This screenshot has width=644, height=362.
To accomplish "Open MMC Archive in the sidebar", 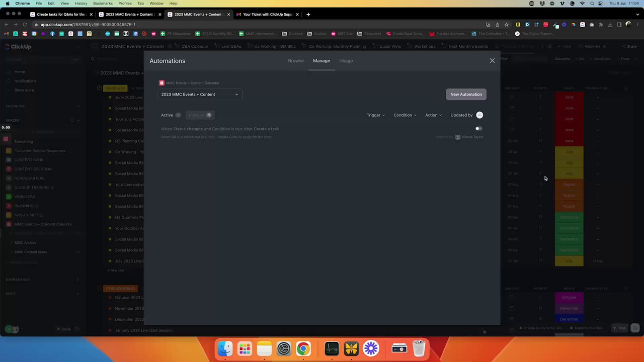I will coord(25,243).
